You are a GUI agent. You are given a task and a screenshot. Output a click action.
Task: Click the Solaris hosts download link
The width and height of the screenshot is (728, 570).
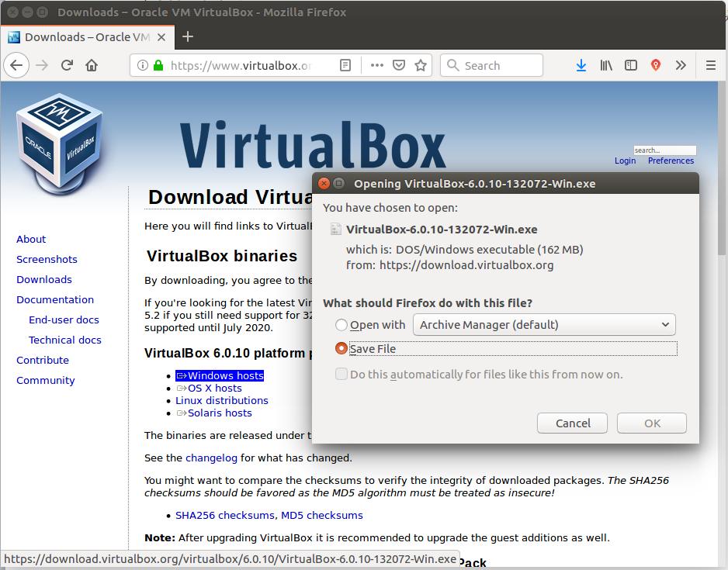[x=214, y=413]
